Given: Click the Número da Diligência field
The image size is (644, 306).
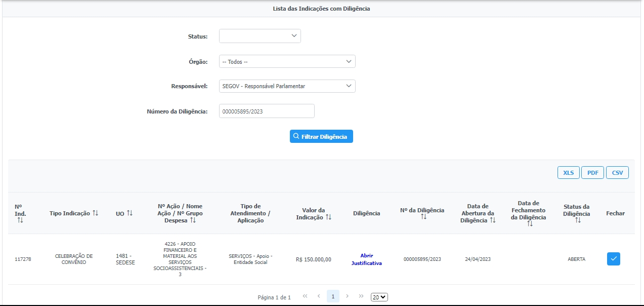Looking at the screenshot, I should click(267, 111).
